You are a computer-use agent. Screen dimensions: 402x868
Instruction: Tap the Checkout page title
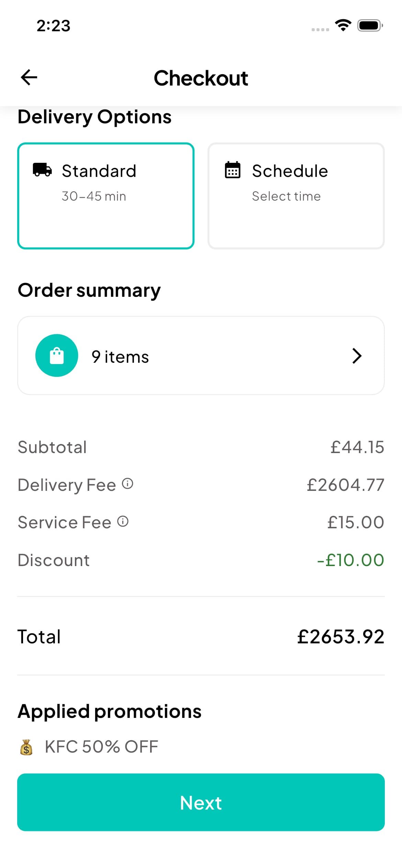point(201,78)
